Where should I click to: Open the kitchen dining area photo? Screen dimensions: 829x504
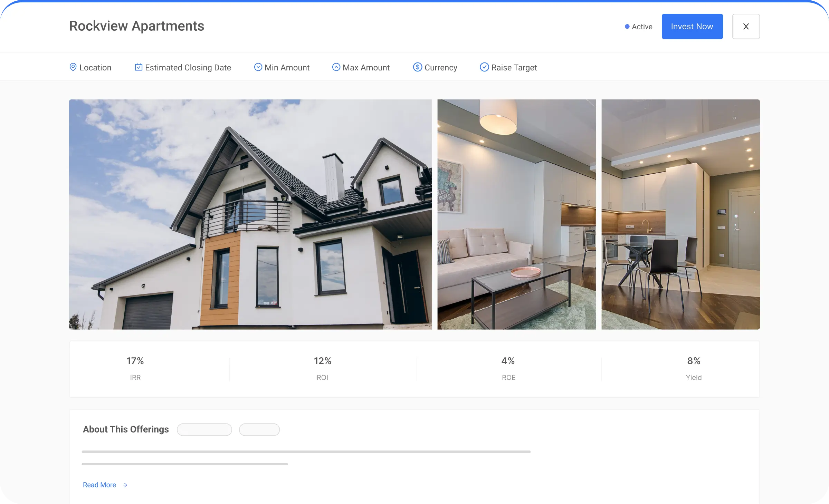click(680, 214)
